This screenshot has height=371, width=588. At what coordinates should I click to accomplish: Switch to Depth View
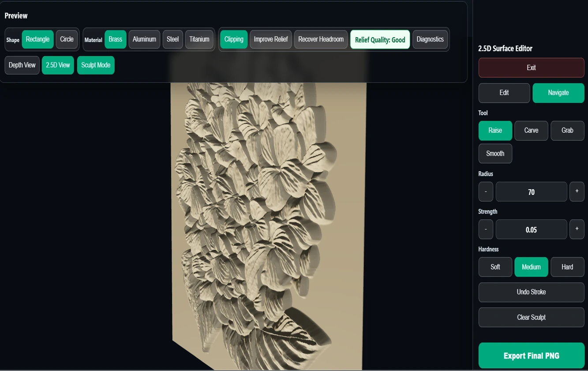(x=22, y=65)
